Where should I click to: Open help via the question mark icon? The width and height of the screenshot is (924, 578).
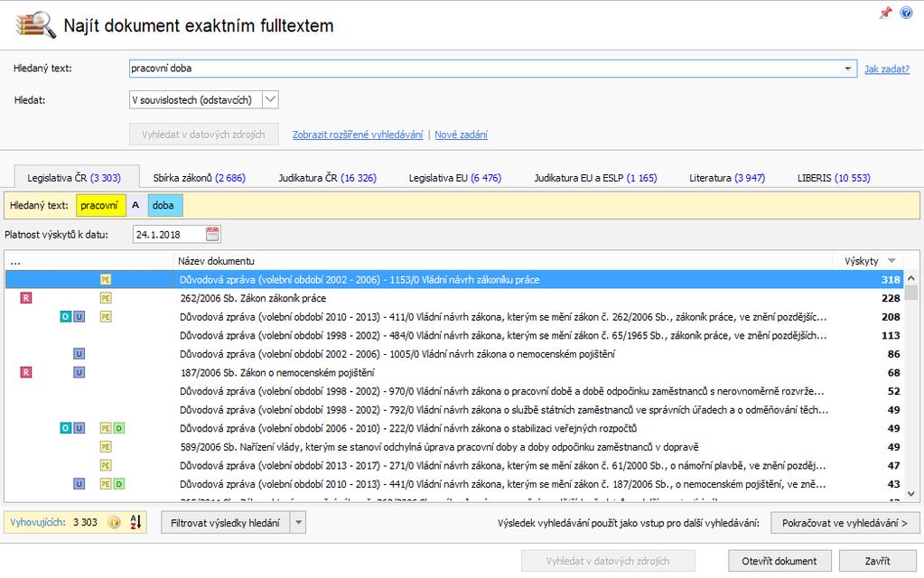coord(906,13)
